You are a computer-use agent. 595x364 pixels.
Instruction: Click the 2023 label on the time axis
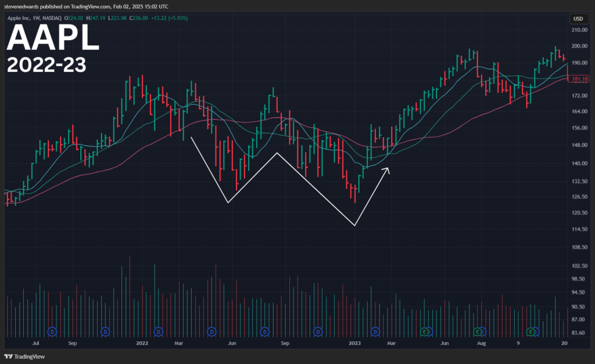point(354,343)
